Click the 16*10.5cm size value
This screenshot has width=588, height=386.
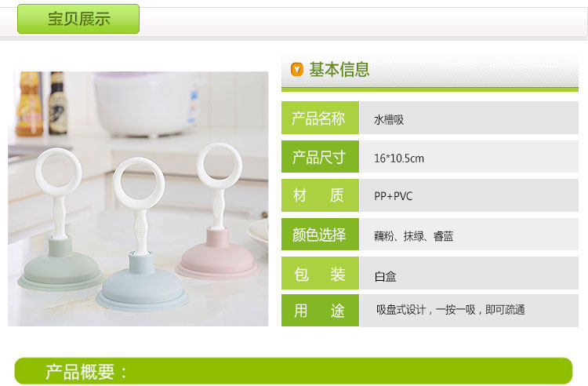398,158
